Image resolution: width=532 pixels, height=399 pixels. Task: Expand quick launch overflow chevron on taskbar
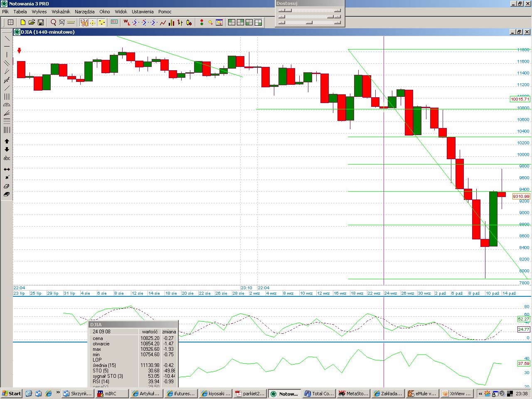pos(58,393)
